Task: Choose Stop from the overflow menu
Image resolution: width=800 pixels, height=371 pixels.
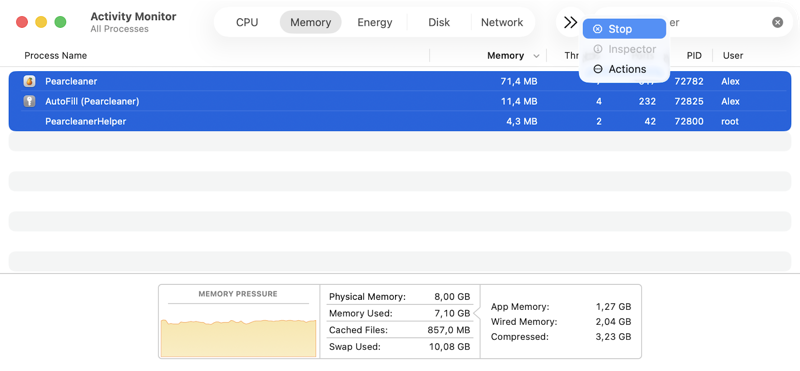Action: click(624, 29)
